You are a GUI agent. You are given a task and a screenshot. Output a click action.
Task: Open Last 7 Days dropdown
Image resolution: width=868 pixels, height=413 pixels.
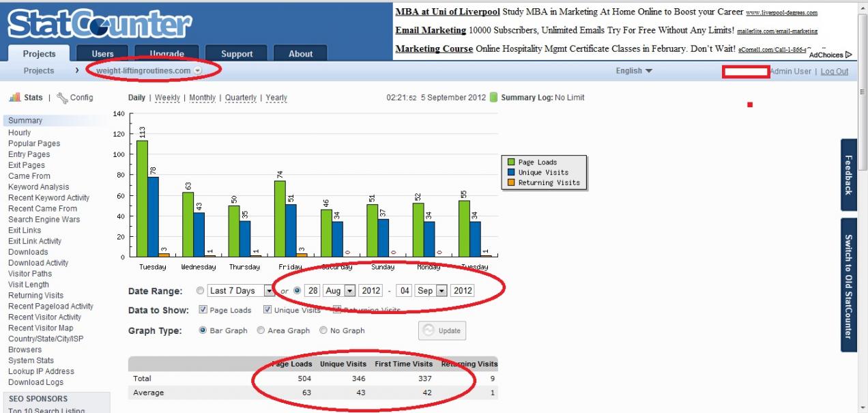[241, 291]
